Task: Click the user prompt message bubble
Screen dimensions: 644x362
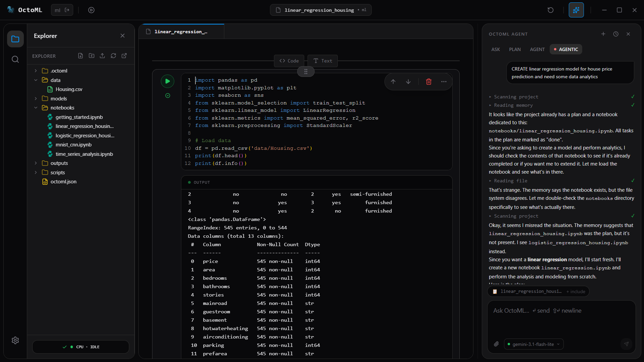Action: click(x=570, y=73)
